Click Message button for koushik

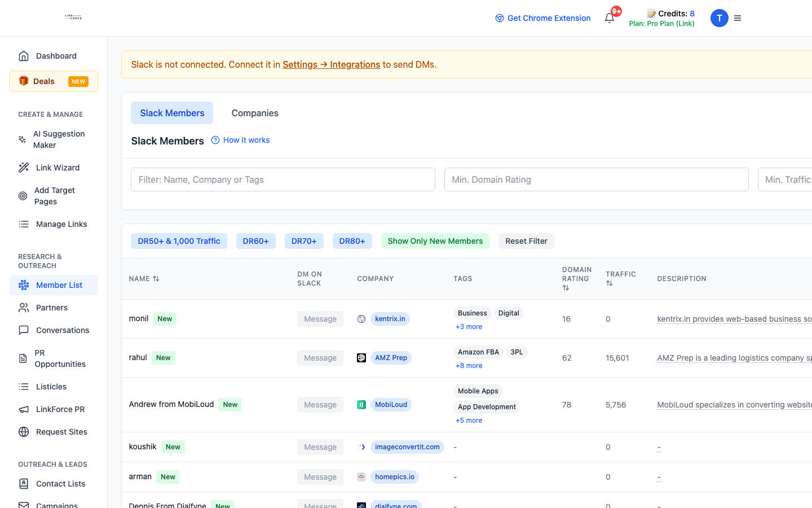pos(320,447)
